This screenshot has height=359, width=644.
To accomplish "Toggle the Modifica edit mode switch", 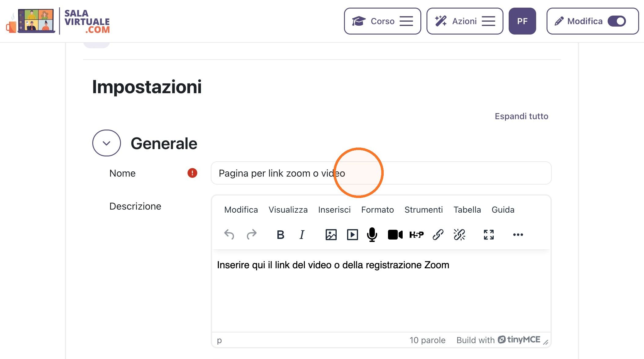I will click(617, 21).
